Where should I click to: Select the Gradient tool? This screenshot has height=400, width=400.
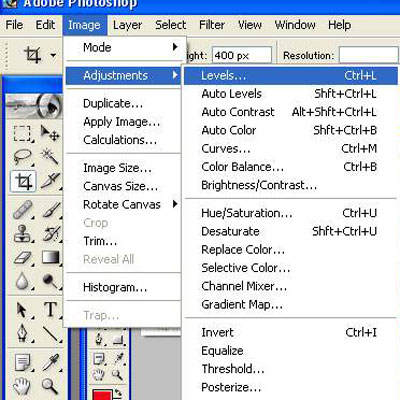click(x=50, y=258)
